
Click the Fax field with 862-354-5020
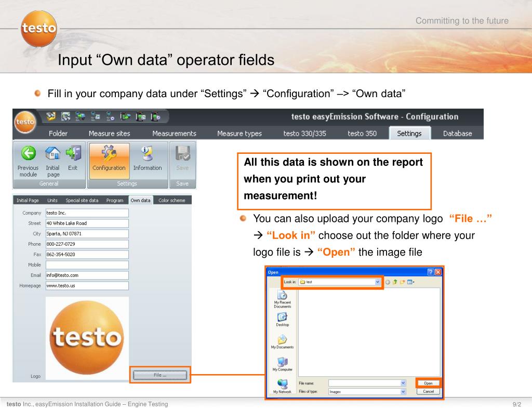pyautogui.click(x=87, y=255)
